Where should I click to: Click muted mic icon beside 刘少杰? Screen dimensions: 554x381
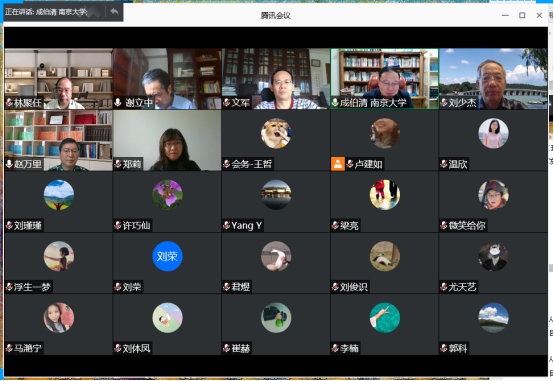[444, 103]
